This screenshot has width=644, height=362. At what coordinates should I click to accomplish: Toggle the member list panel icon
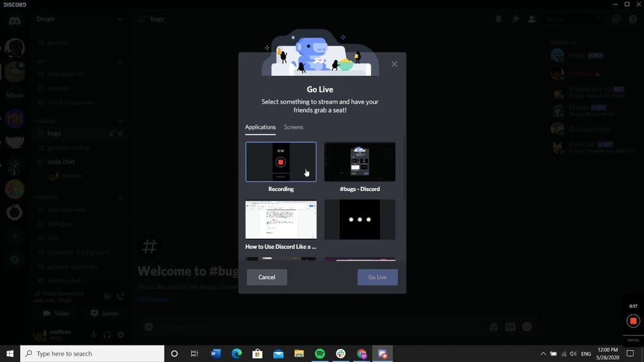coord(532,19)
